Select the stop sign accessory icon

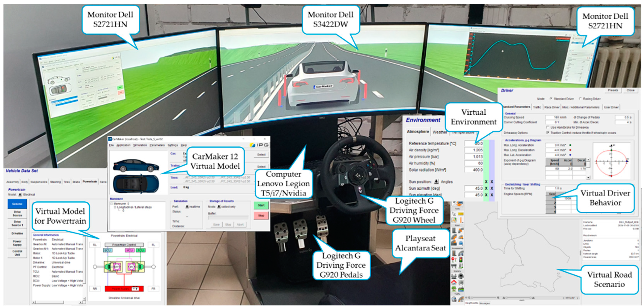pyautogui.click(x=454, y=259)
